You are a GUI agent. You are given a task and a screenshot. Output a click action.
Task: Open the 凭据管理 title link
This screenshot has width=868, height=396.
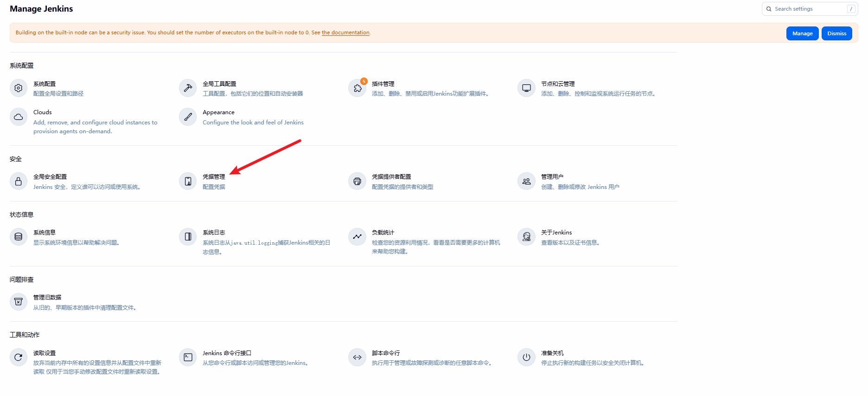214,177
